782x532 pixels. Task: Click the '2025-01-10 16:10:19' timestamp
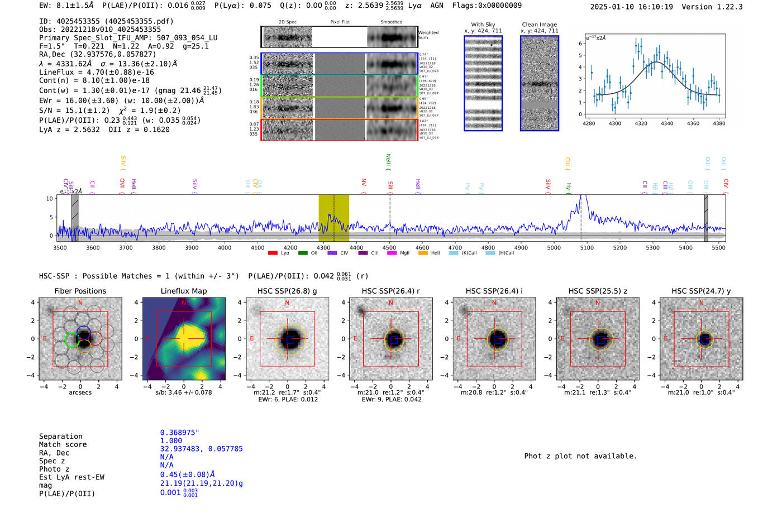click(632, 7)
